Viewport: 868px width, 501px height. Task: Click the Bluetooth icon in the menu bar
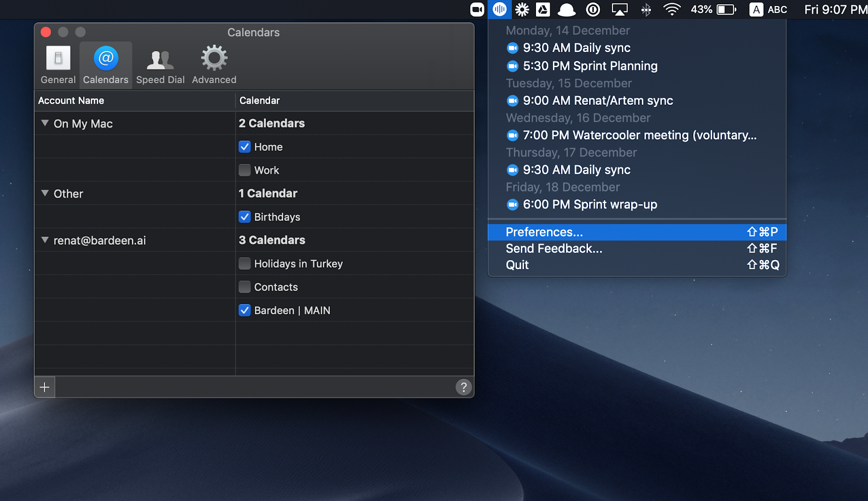(646, 9)
